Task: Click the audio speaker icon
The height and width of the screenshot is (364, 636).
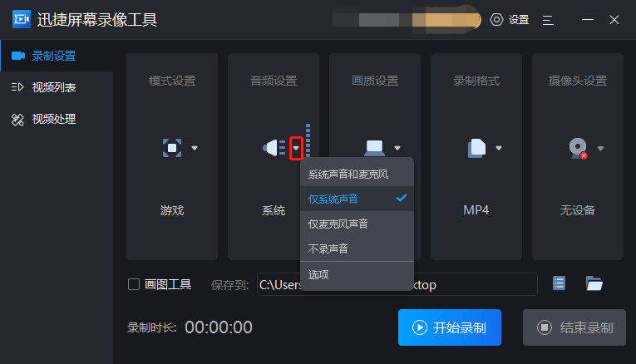Action: pos(274,148)
